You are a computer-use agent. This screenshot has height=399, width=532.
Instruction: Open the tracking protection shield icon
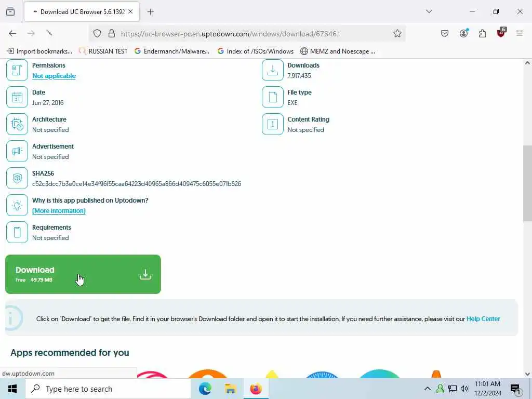pyautogui.click(x=97, y=34)
